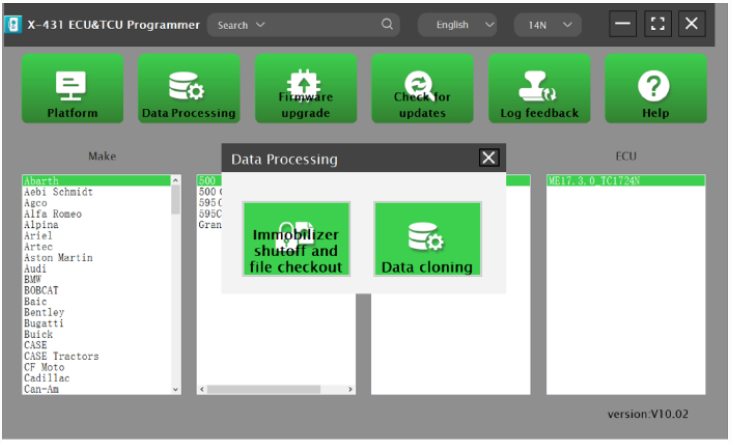This screenshot has height=444, width=732.
Task: Choose the Data cloning option
Action: [427, 239]
